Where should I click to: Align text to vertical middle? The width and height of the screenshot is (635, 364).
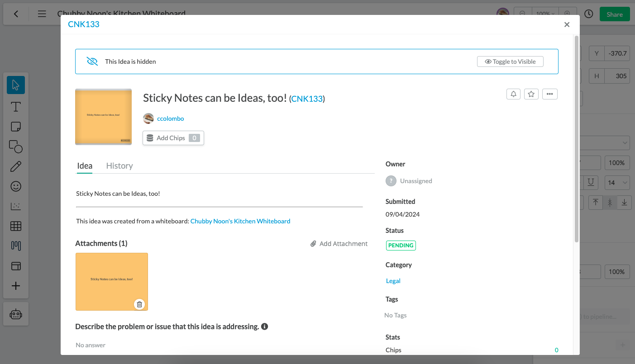click(610, 203)
